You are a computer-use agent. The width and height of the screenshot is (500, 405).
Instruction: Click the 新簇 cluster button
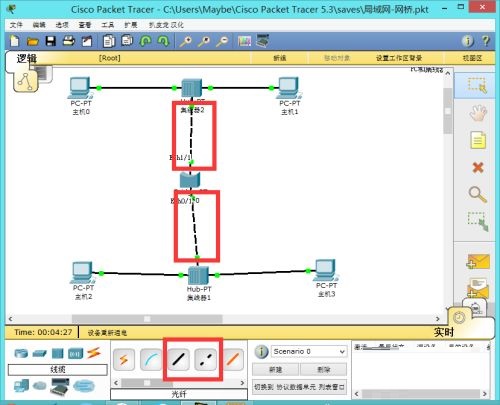(279, 58)
